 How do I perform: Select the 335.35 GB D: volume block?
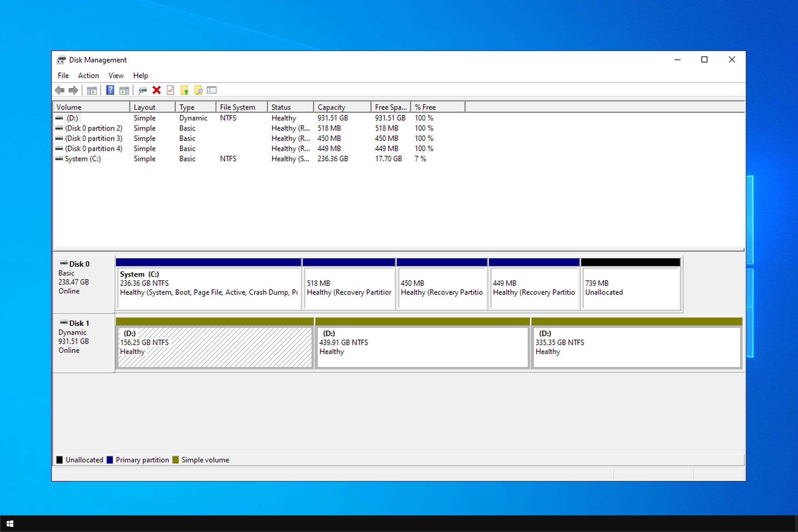click(x=637, y=343)
